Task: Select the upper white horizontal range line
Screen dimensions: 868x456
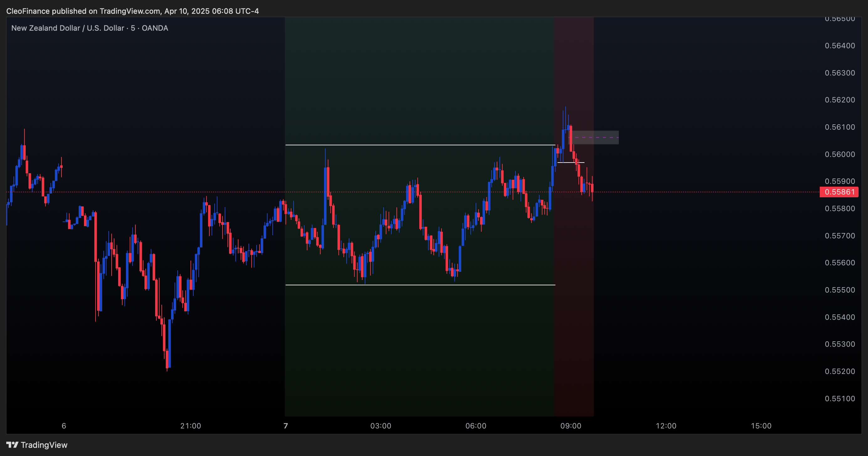Action: 420,145
